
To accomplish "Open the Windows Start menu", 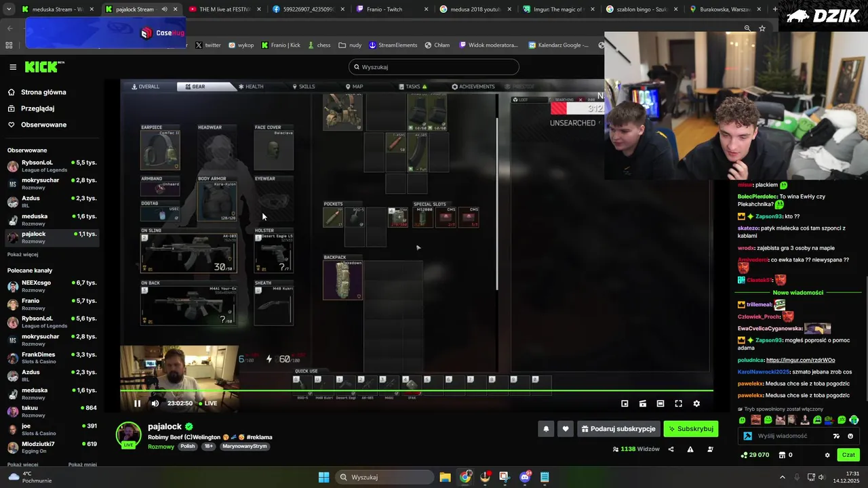I will [323, 477].
